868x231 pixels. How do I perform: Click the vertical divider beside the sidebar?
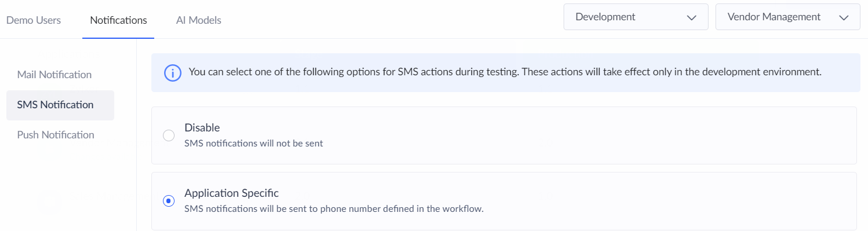(x=136, y=135)
